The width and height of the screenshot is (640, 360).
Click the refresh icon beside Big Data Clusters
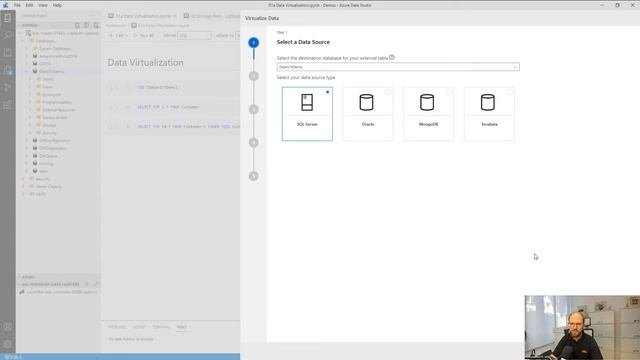96,284
